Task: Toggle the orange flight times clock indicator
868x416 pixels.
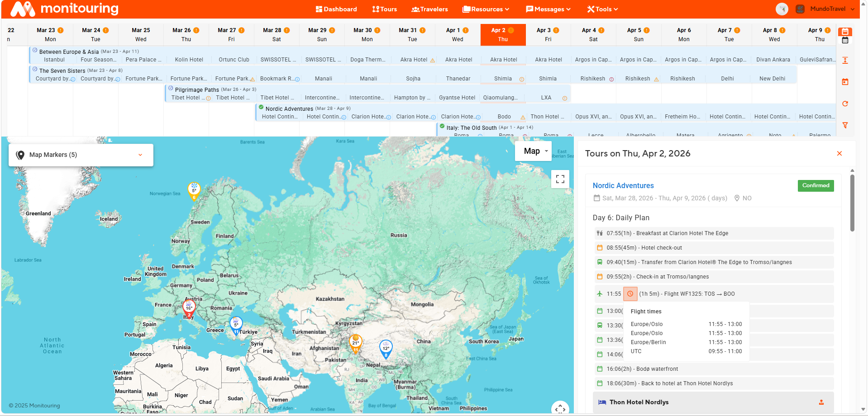Action: [630, 293]
